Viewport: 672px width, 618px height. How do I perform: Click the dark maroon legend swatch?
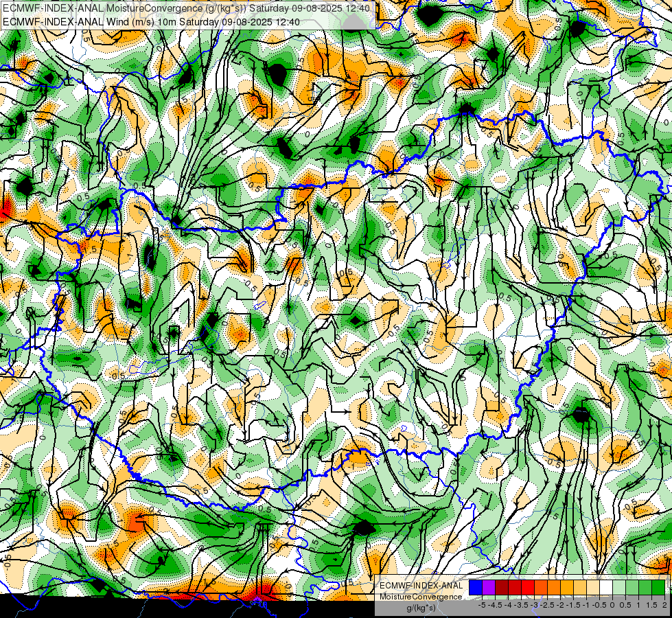pyautogui.click(x=502, y=587)
